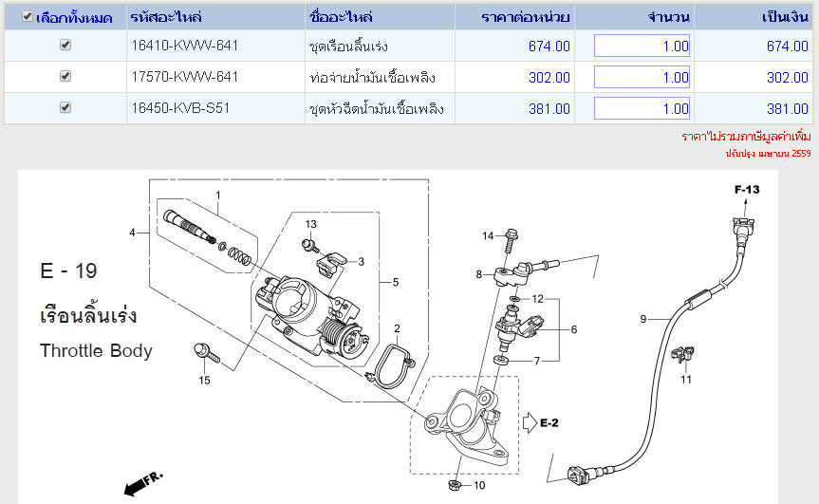Click unit price 302.00
Viewport: 819px width, 504px height.
tap(549, 77)
